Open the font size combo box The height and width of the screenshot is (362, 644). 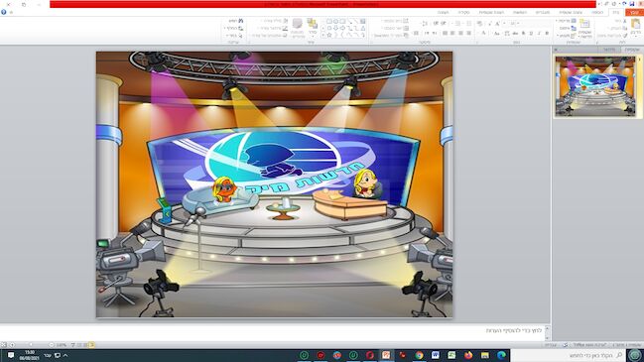tap(513, 24)
